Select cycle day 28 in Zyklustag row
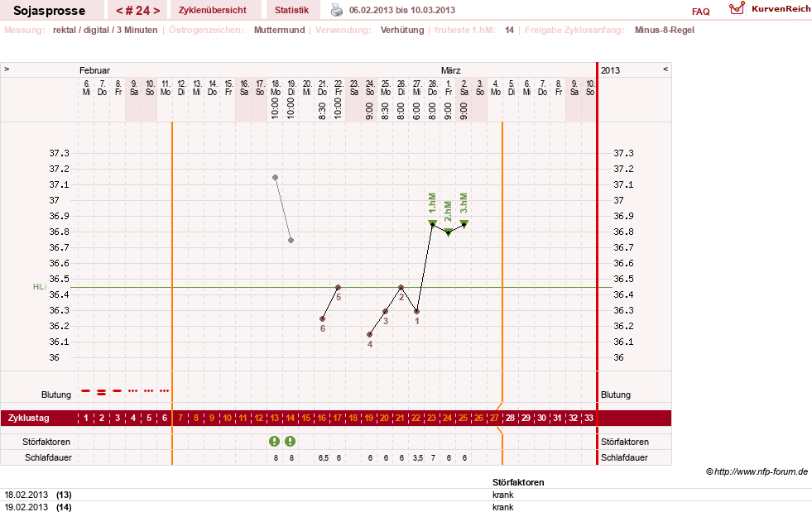812x531 pixels. click(x=510, y=419)
